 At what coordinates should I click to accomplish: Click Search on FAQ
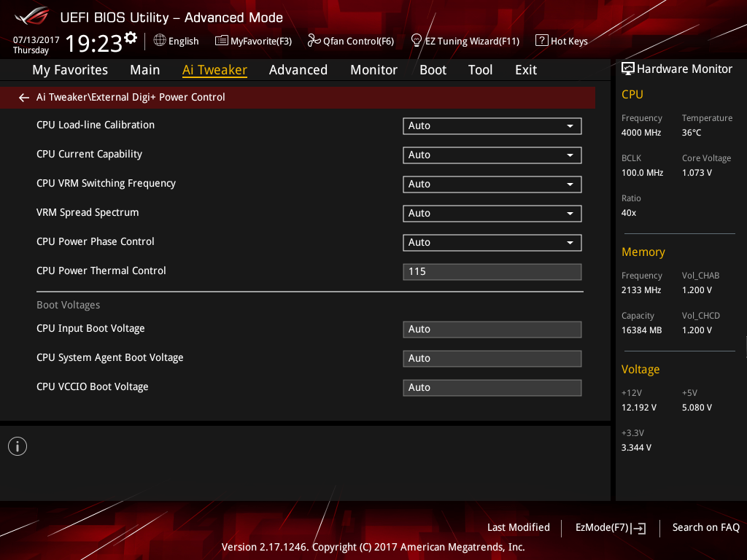(705, 527)
